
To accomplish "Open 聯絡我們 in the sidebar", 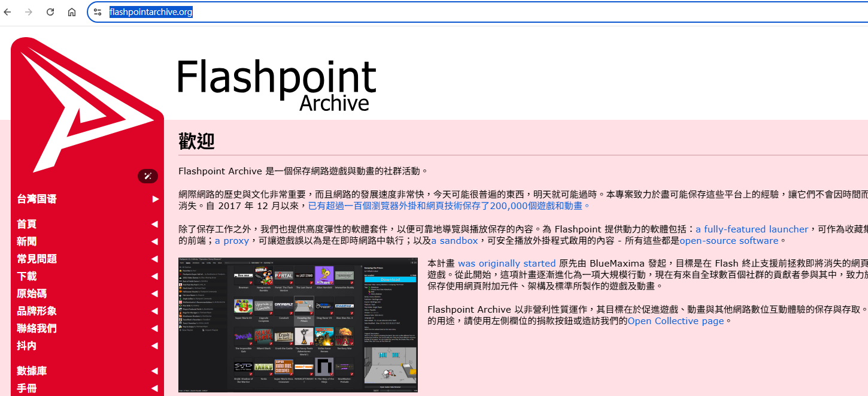I will point(87,328).
